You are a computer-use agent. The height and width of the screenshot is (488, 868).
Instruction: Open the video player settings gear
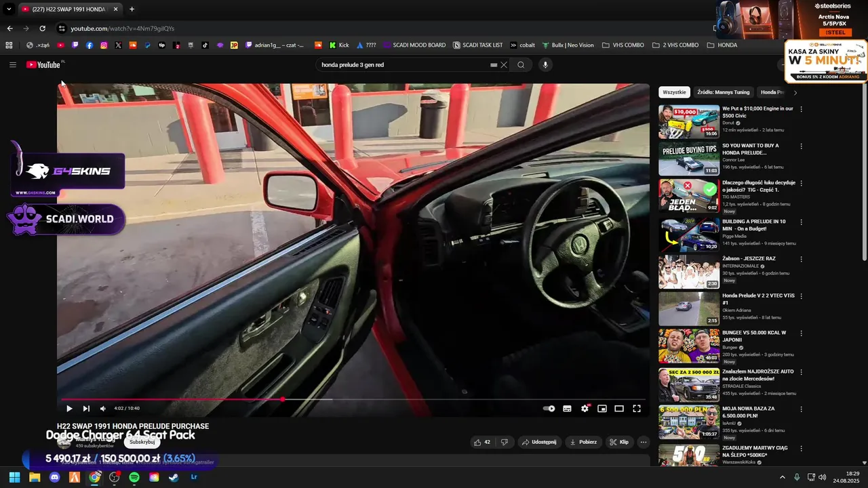point(585,409)
